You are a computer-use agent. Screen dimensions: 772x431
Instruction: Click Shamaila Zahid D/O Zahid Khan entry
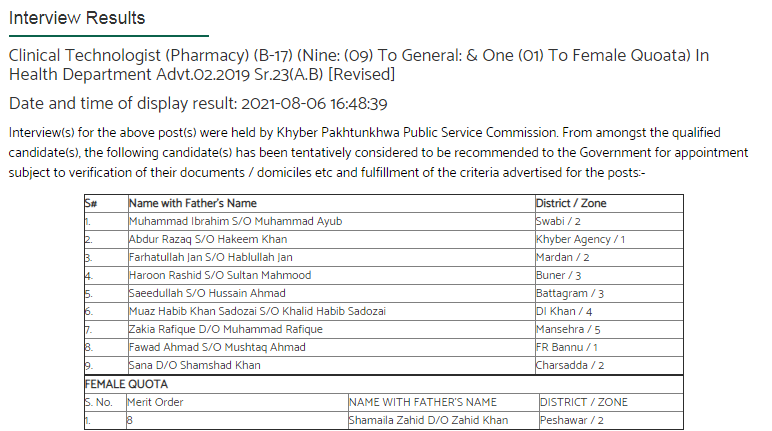point(428,420)
